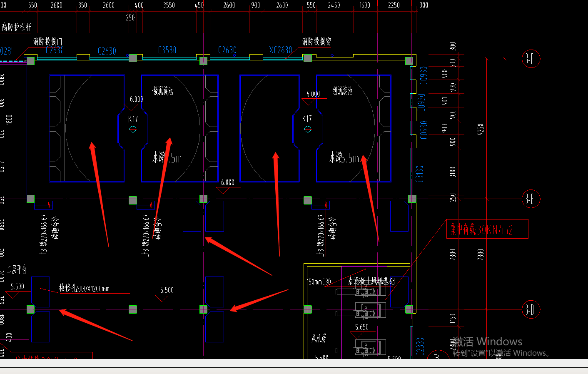Click the red 集中荷载30KN/m2 callout box
Screen dimensions: 588x374
tap(487, 229)
